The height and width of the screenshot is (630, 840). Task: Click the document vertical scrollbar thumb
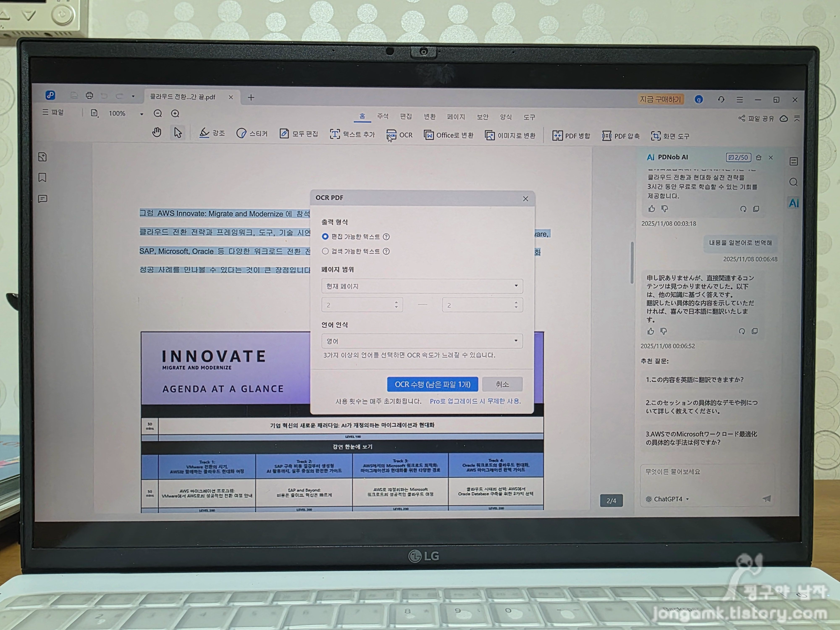(x=632, y=262)
